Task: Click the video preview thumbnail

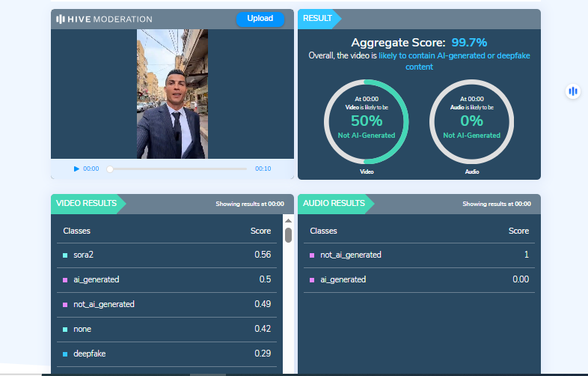Action: pos(172,94)
